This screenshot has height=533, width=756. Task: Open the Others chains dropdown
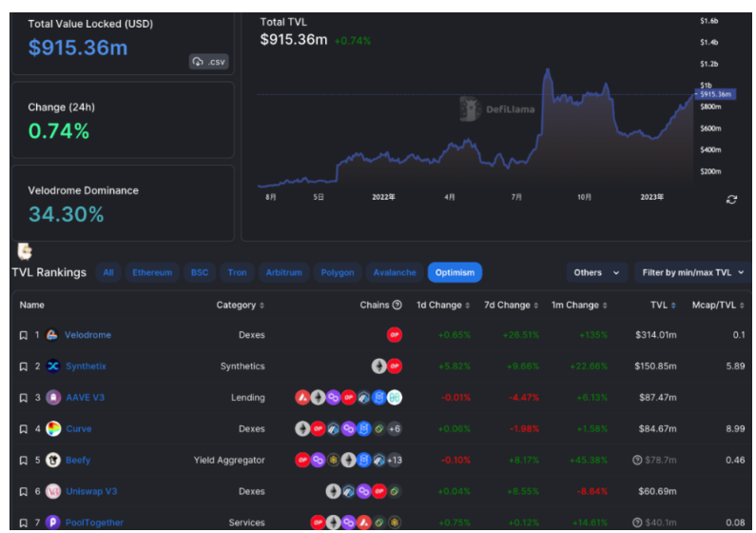pos(597,272)
